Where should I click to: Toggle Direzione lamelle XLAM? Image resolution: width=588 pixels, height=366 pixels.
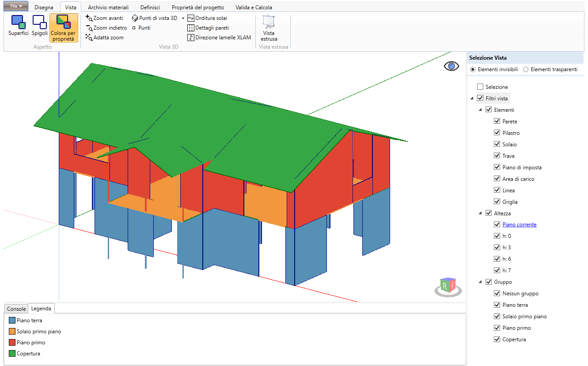[x=219, y=38]
